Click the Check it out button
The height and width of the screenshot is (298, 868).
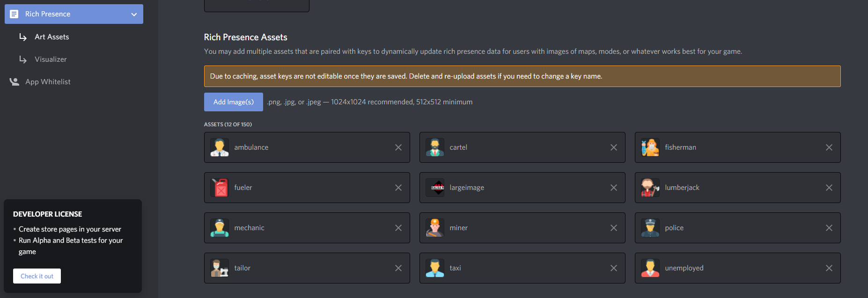(x=37, y=276)
